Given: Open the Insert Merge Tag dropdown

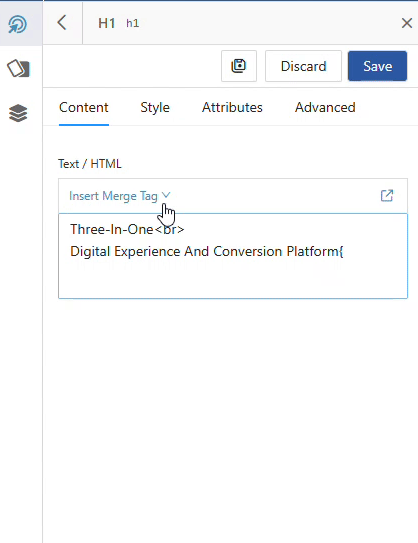Looking at the screenshot, I should pos(120,196).
